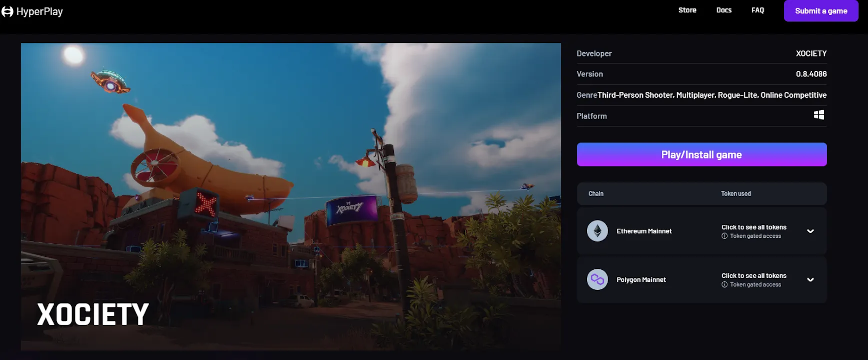This screenshot has height=360, width=868.
Task: Click the Ethereum token gated access info icon
Action: [x=724, y=236]
